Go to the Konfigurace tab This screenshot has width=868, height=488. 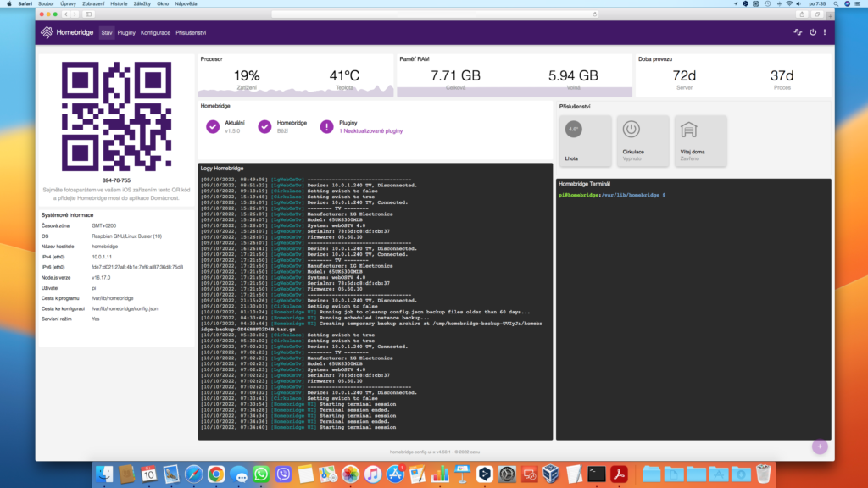pyautogui.click(x=155, y=33)
